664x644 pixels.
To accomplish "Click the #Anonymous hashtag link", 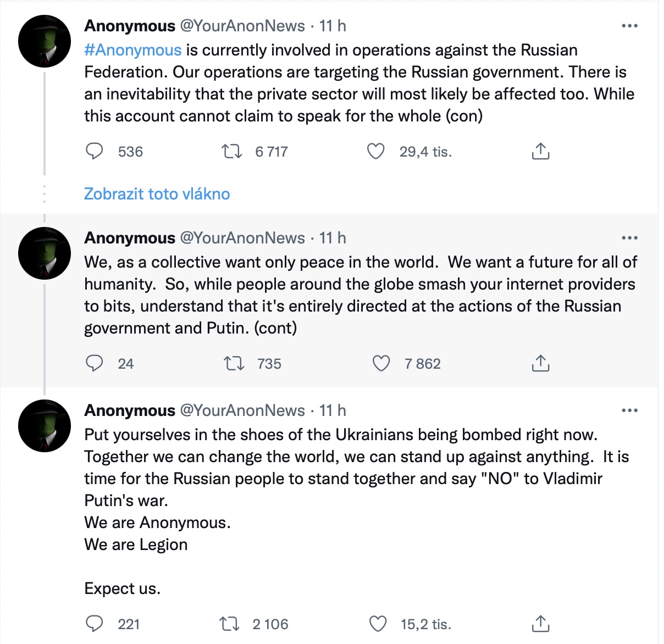I will coord(133,50).
